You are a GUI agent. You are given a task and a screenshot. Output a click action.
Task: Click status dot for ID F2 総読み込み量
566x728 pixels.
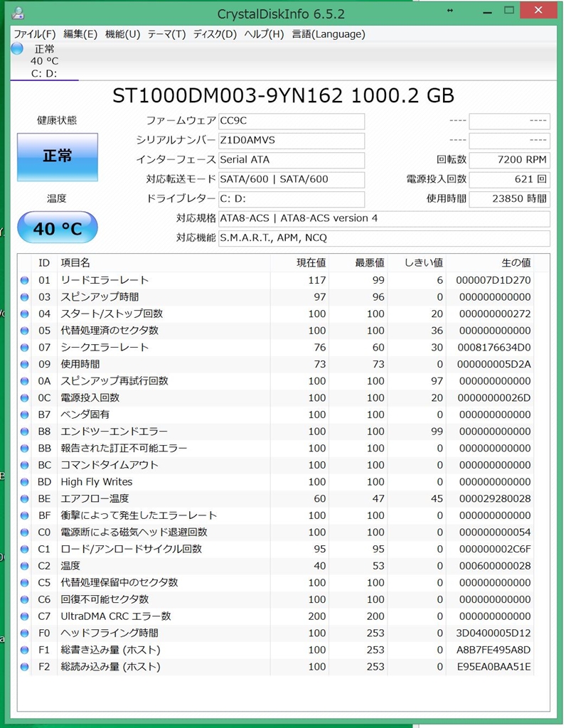[x=25, y=667]
